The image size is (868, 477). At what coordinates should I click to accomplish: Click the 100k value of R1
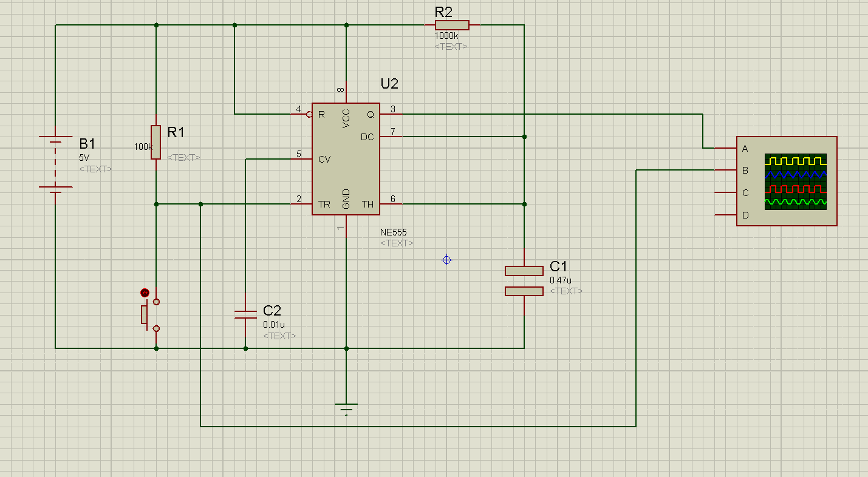coord(143,147)
